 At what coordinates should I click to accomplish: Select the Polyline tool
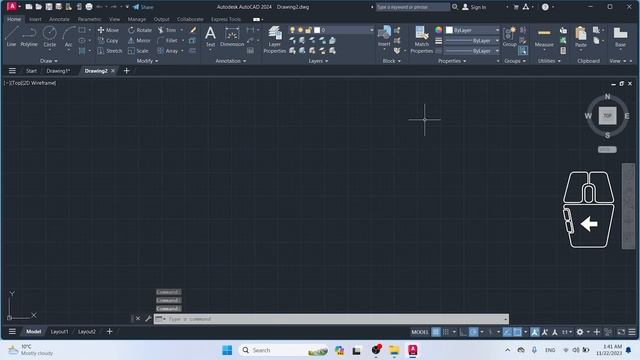29,36
